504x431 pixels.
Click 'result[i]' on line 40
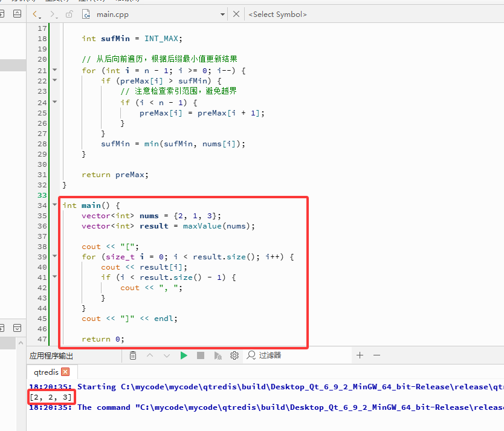(x=161, y=267)
